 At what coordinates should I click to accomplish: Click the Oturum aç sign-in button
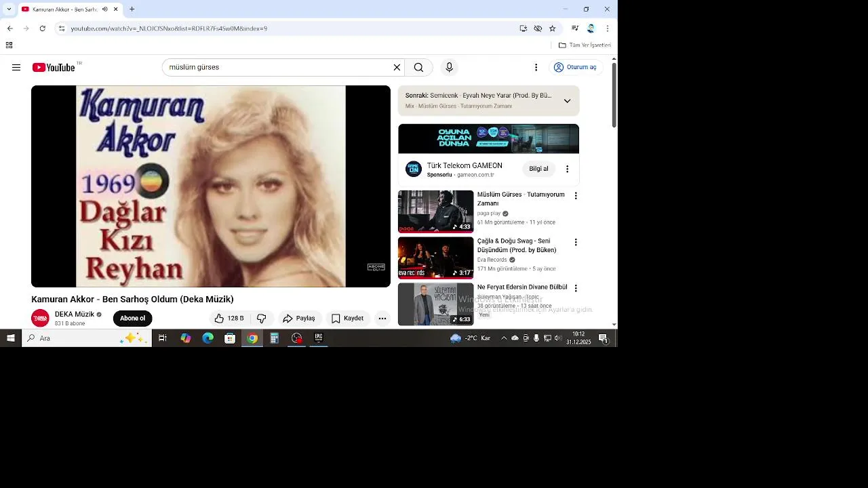[x=575, y=67]
